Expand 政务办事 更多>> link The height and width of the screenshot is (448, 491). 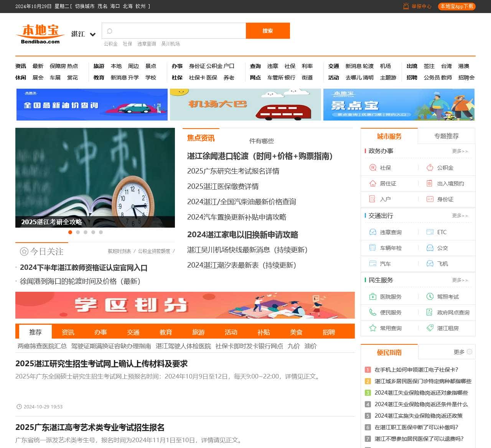pyautogui.click(x=460, y=151)
